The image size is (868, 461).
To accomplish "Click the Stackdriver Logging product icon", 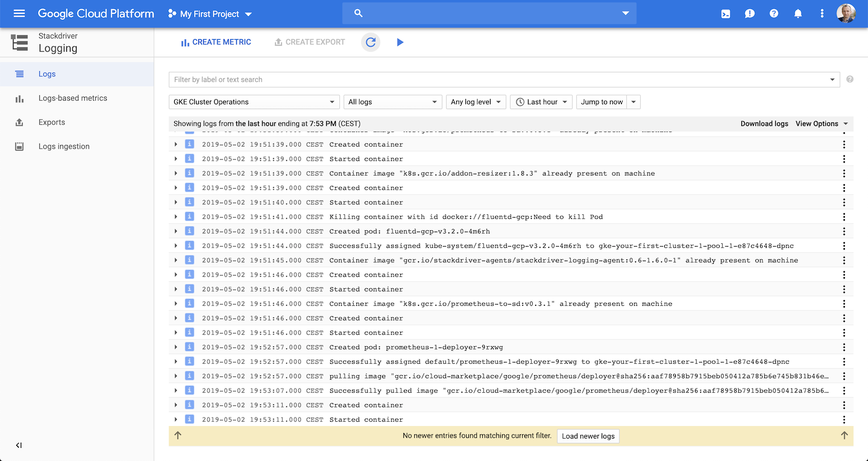I will click(x=19, y=42).
